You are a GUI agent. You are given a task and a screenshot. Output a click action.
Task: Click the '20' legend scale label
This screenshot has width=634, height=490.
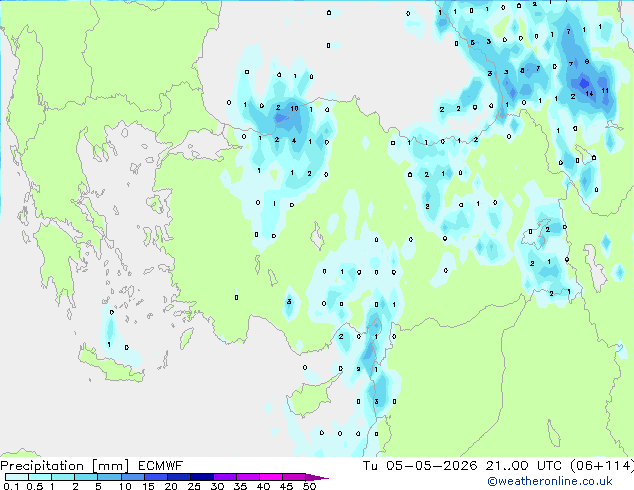click(x=171, y=486)
